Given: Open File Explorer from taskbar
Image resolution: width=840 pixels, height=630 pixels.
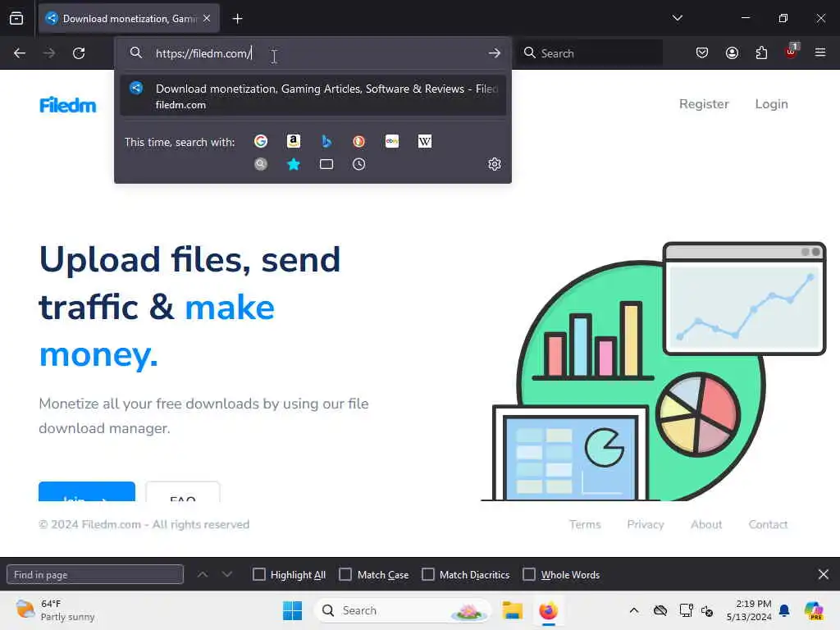Looking at the screenshot, I should click(512, 610).
